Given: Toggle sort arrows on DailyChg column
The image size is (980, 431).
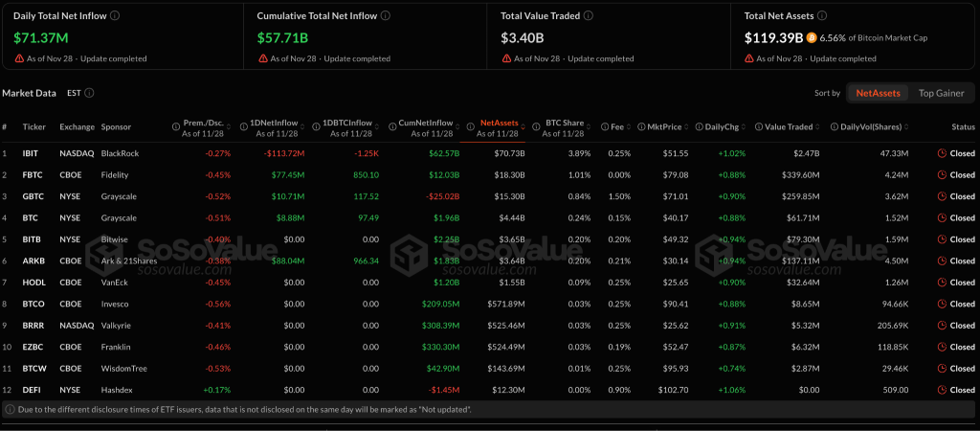Looking at the screenshot, I should [743, 127].
